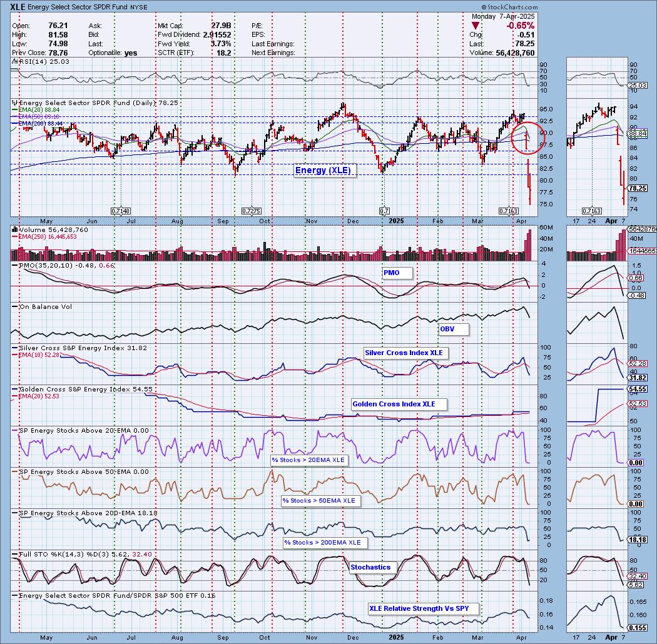Click the 'OBV' annotation box

[x=454, y=329]
